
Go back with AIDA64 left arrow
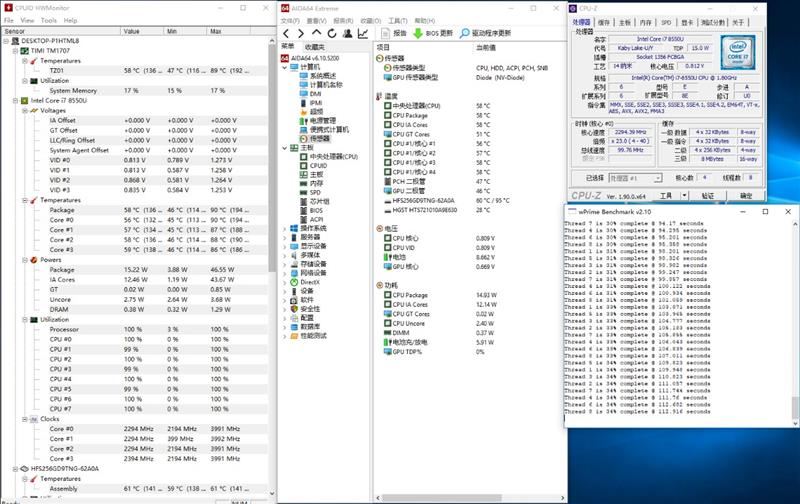click(286, 34)
